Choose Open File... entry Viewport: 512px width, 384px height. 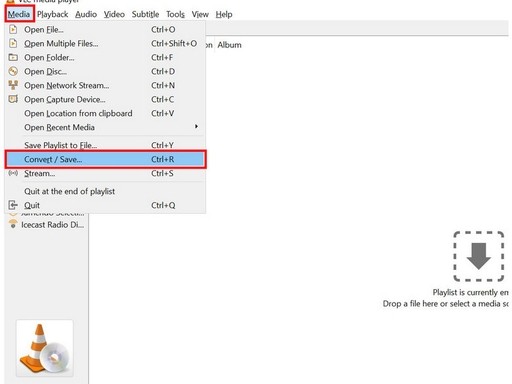click(105, 30)
